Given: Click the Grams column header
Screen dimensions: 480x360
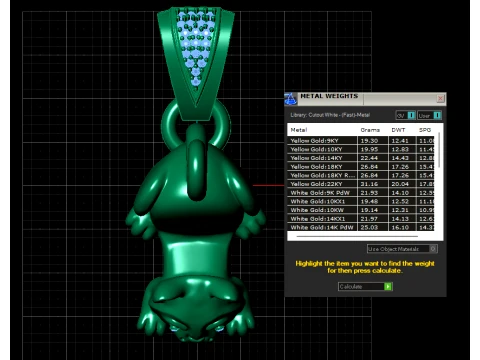Looking at the screenshot, I should 370,130.
